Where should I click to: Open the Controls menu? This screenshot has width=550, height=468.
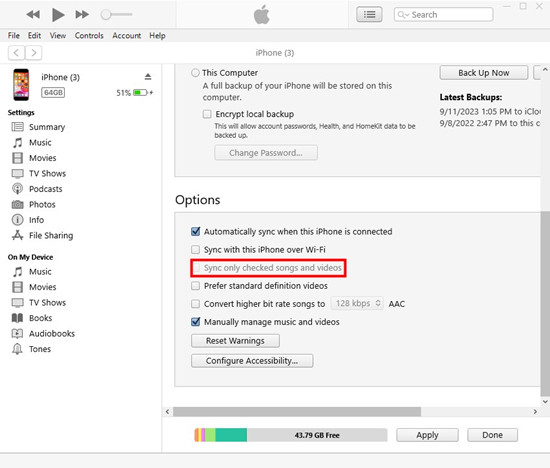pos(89,35)
